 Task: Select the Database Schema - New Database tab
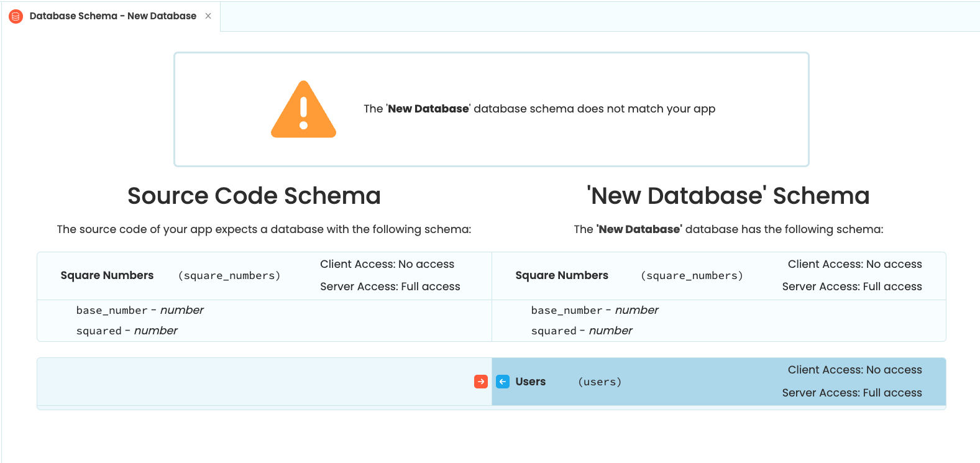coord(112,16)
